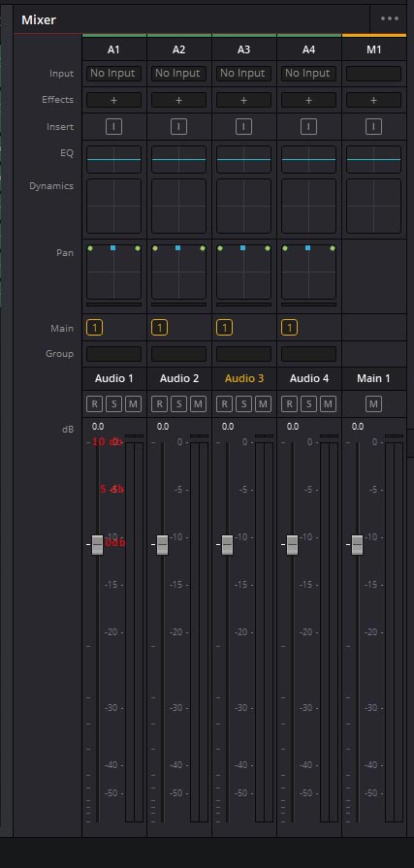Open the Pan control for track A4
Viewport: 414px width, 868px height.
tap(308, 272)
